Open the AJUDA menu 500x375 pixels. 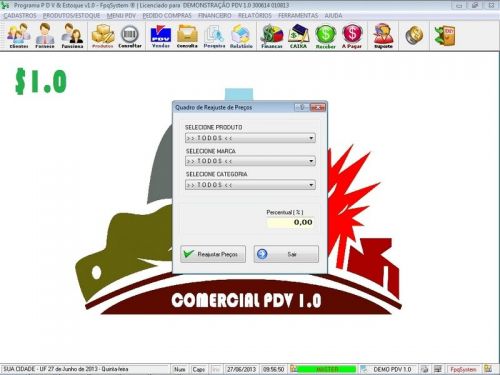pos(333,16)
